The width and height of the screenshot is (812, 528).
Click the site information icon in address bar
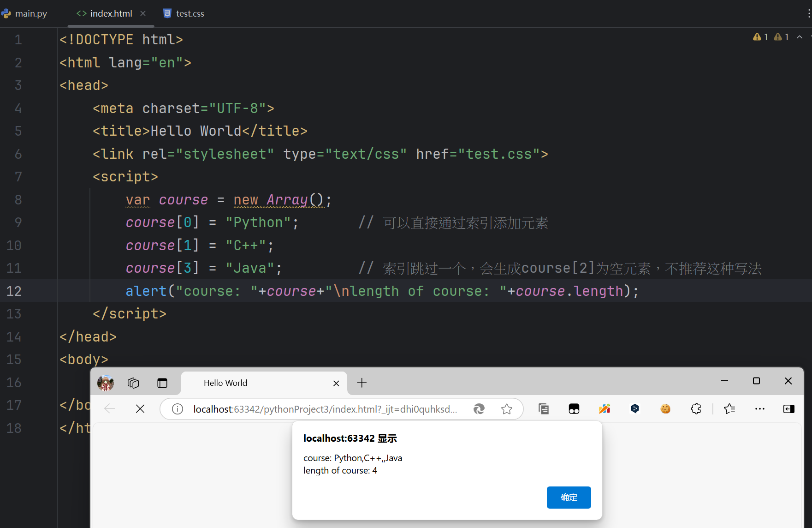(178, 409)
